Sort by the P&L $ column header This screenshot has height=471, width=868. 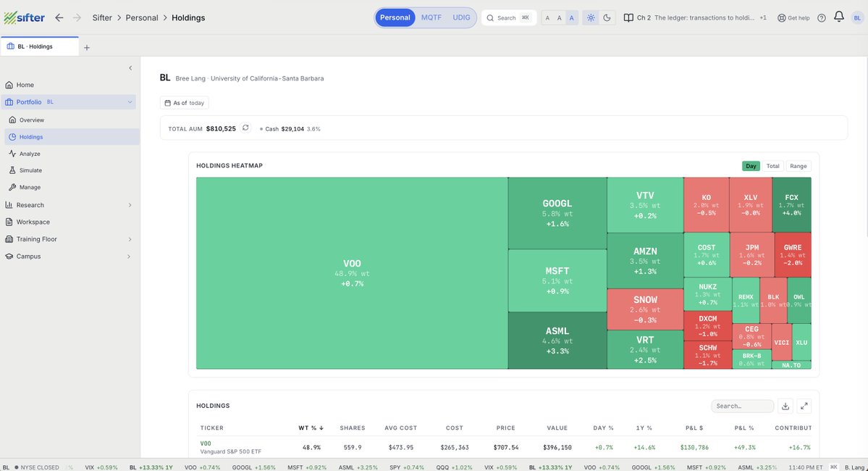(694, 428)
